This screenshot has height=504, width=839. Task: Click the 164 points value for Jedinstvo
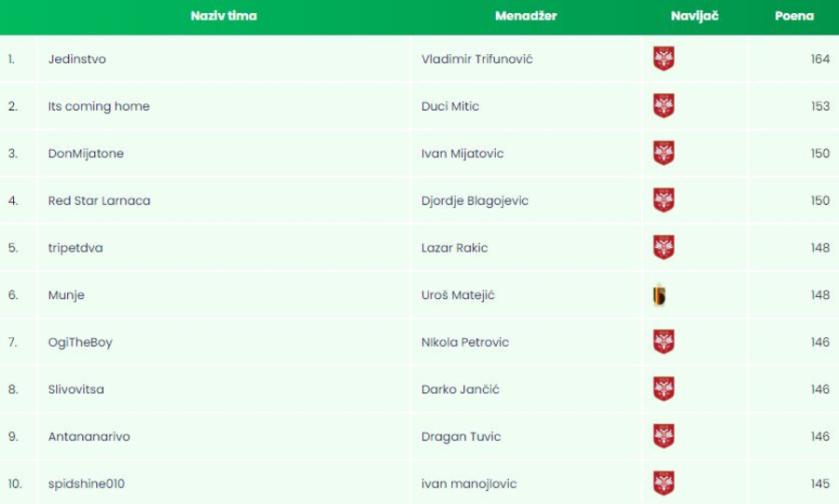coord(819,59)
